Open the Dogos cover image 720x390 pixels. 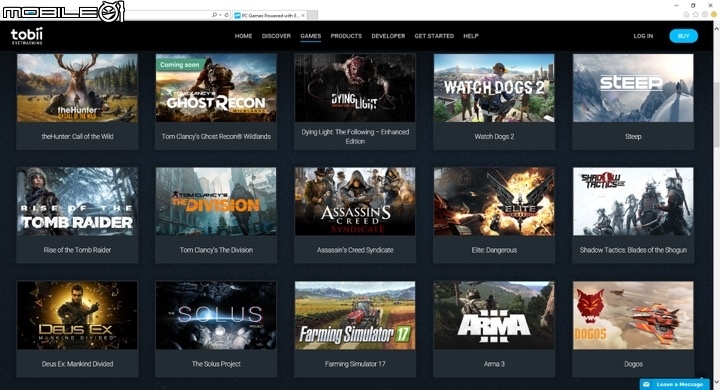[x=633, y=315]
